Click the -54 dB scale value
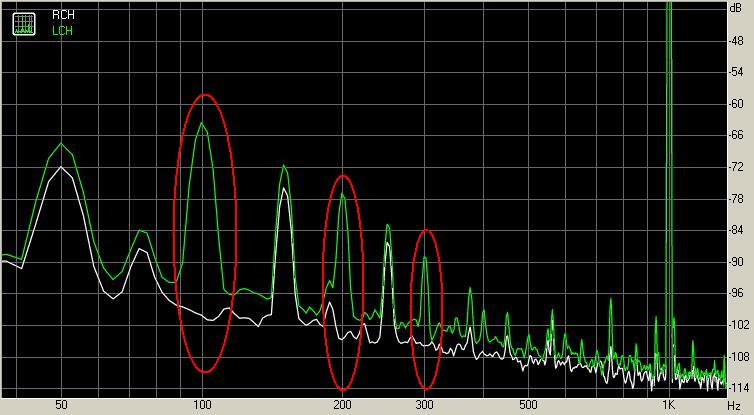Viewport: 754px width, 415px height. click(736, 73)
